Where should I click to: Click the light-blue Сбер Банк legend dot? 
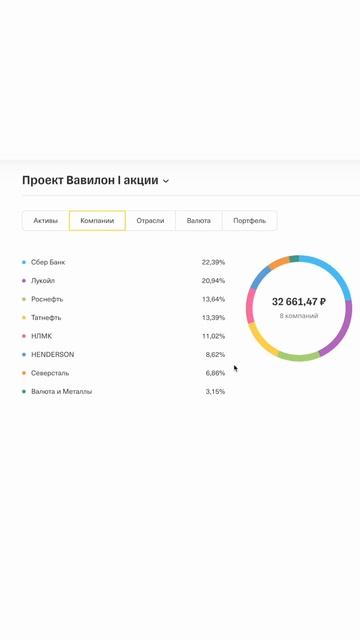pyautogui.click(x=24, y=262)
